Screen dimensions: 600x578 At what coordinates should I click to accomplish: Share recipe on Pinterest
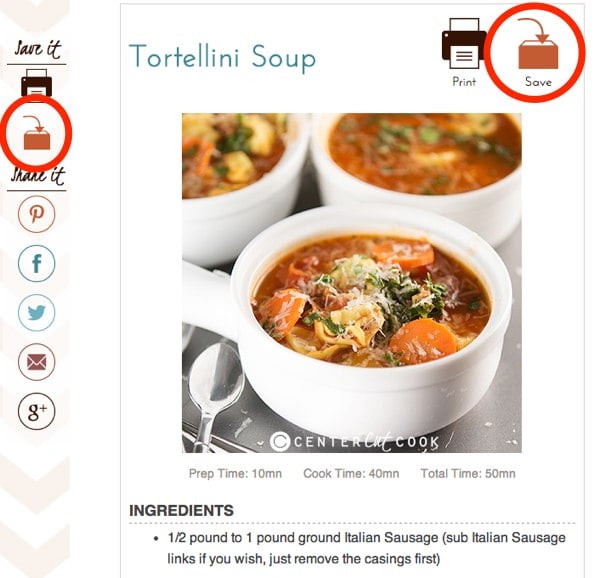coord(36,214)
